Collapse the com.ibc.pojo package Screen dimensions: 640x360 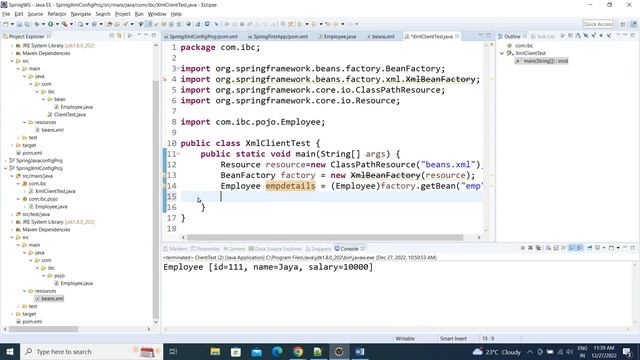point(18,199)
